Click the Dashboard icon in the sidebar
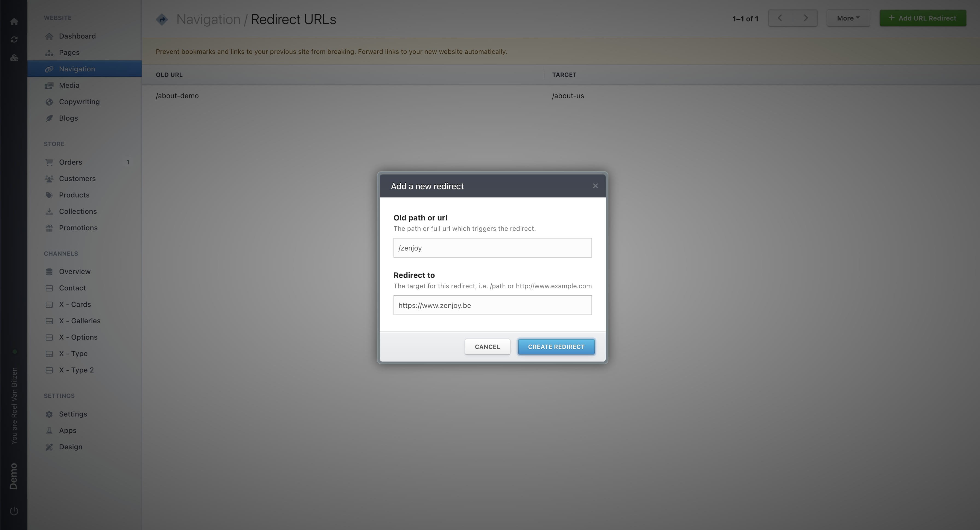This screenshot has width=980, height=530. [x=49, y=36]
